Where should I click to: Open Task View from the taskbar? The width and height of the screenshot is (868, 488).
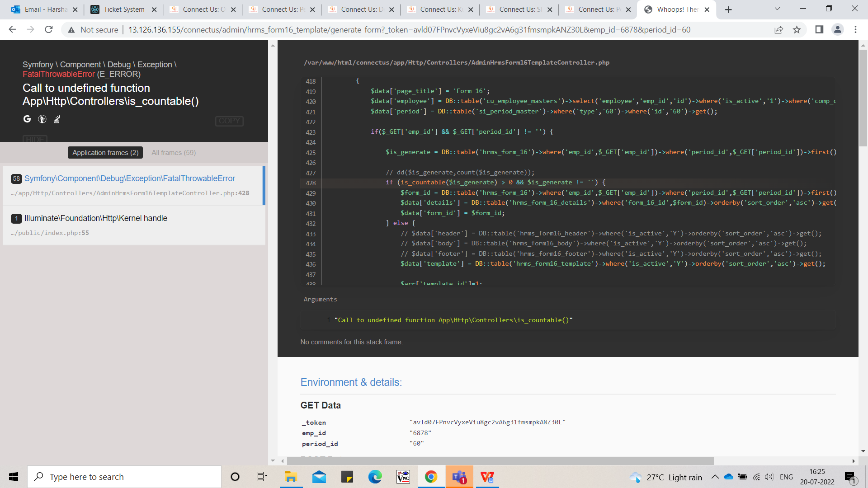tap(262, 477)
